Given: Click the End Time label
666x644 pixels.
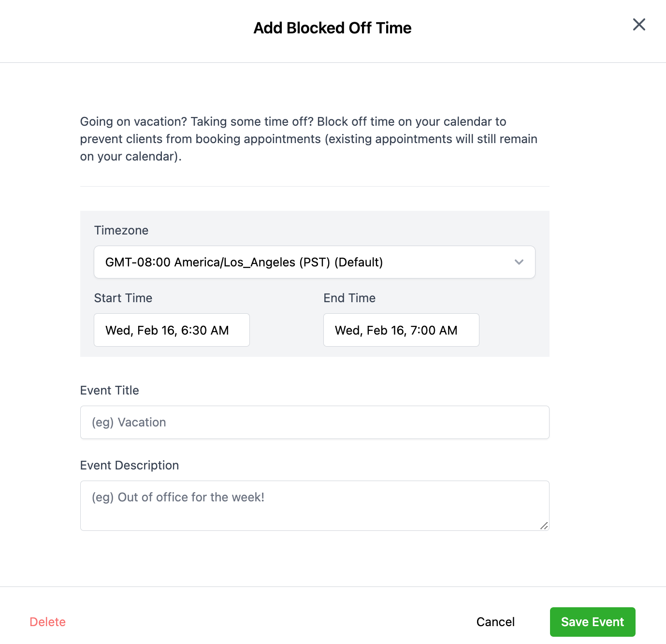Looking at the screenshot, I should point(349,298).
